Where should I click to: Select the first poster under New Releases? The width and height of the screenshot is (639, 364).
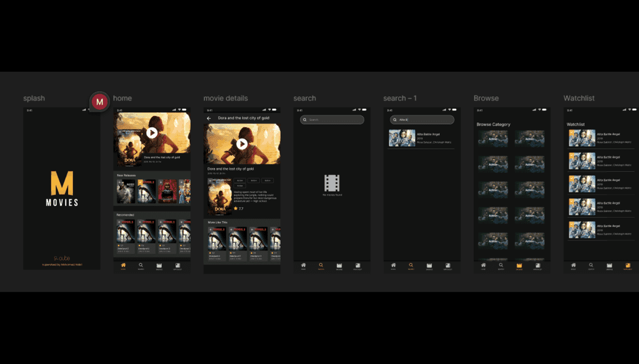(125, 191)
